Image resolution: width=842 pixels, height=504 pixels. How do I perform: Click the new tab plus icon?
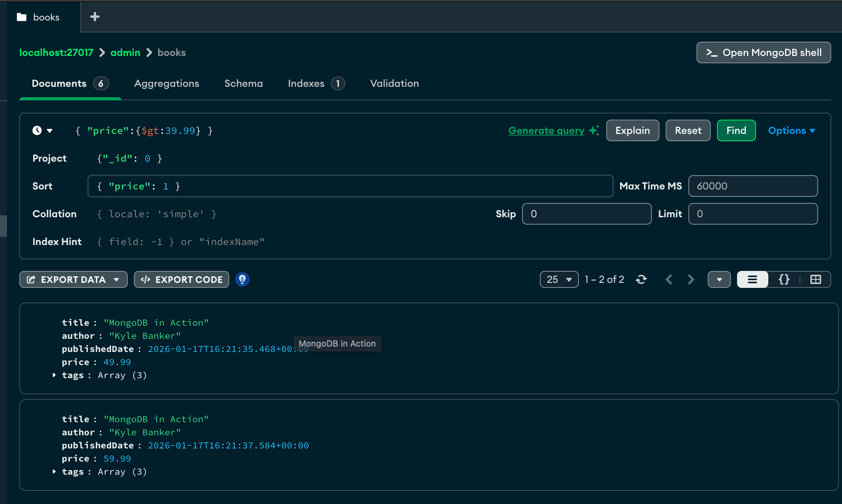tap(95, 17)
